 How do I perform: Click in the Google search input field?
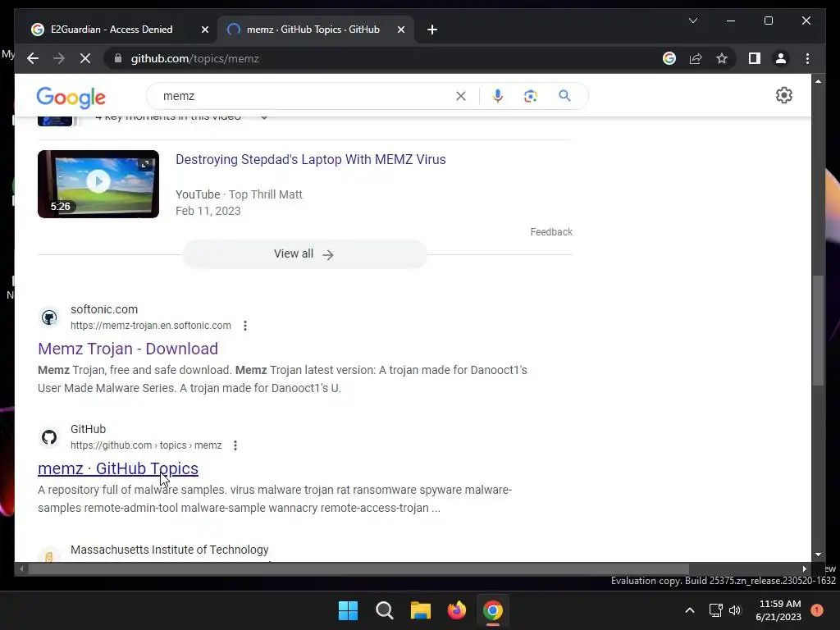[305, 96]
